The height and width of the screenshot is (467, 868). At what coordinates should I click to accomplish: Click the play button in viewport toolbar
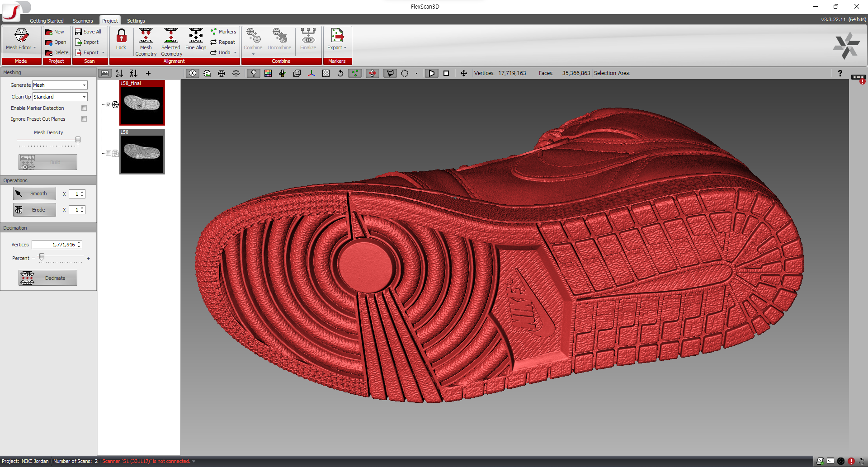(x=432, y=73)
